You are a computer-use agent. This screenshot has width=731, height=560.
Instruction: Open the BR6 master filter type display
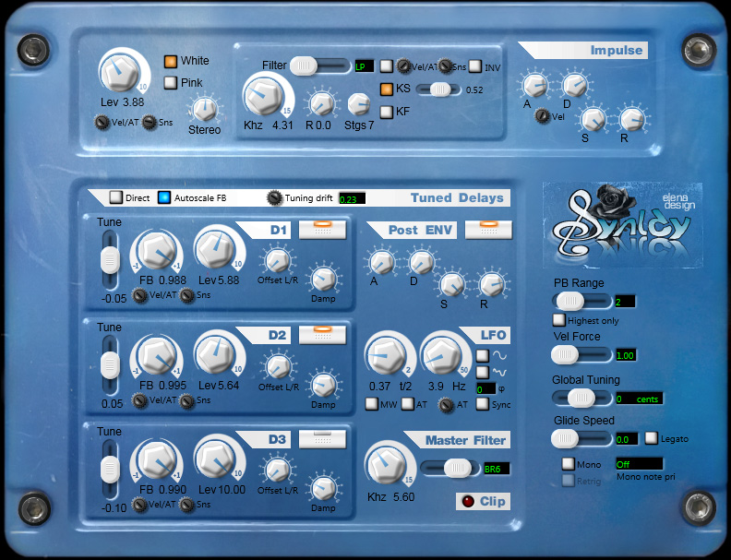pyautogui.click(x=497, y=469)
